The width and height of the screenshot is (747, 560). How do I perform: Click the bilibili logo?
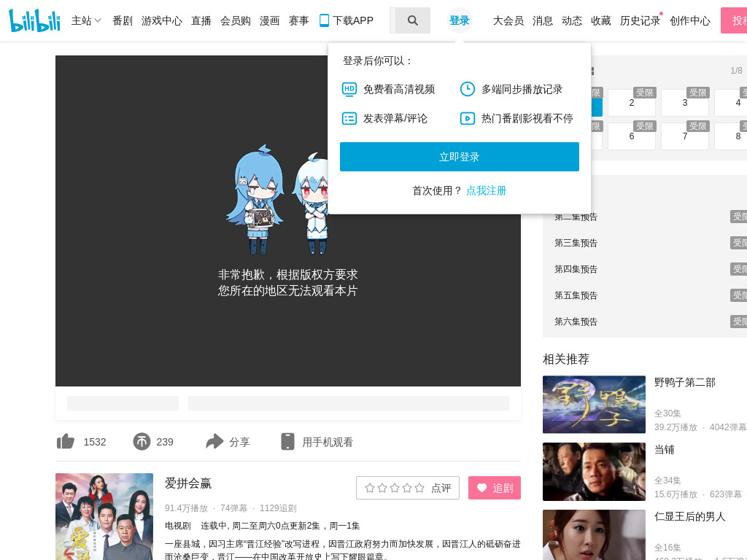[x=34, y=20]
